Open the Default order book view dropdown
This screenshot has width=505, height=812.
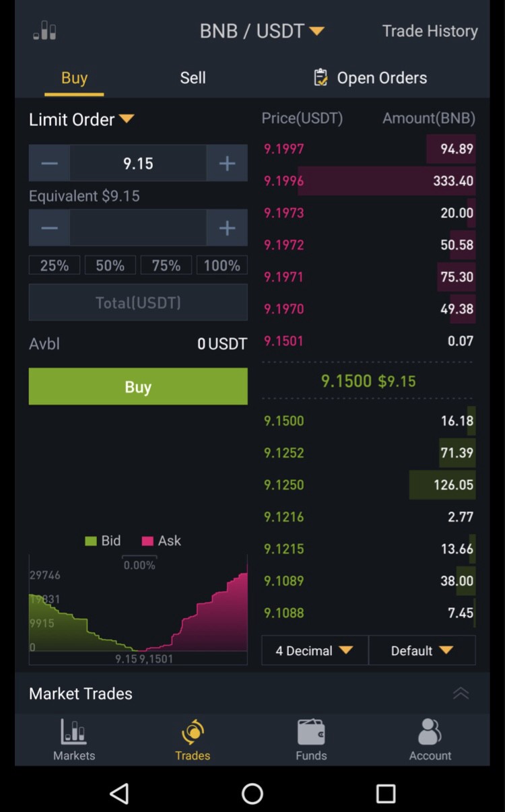[x=422, y=650]
